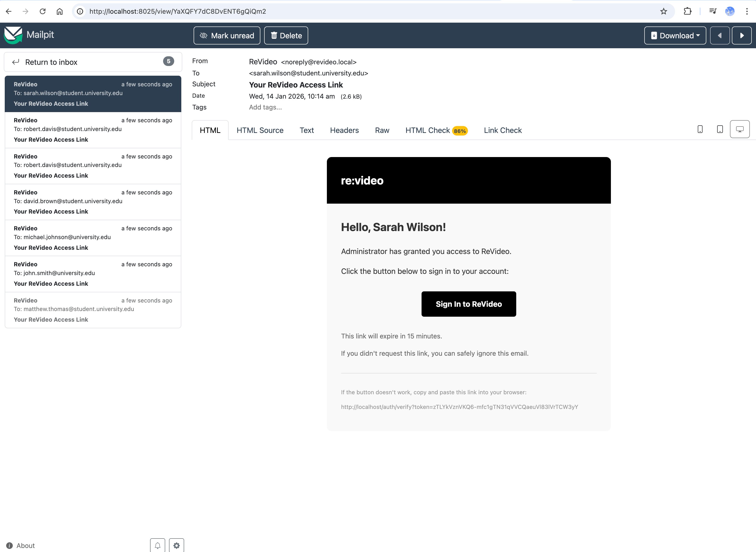Delete the current email
This screenshot has width=756, height=552.
[x=286, y=35]
